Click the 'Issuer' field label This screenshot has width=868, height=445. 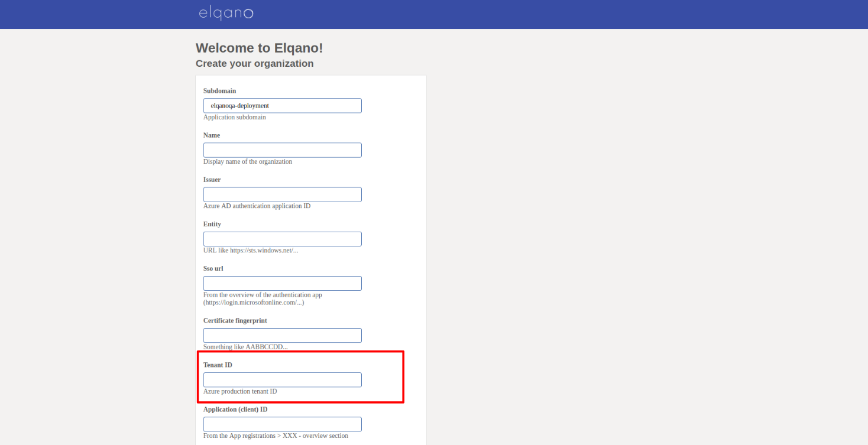point(212,180)
